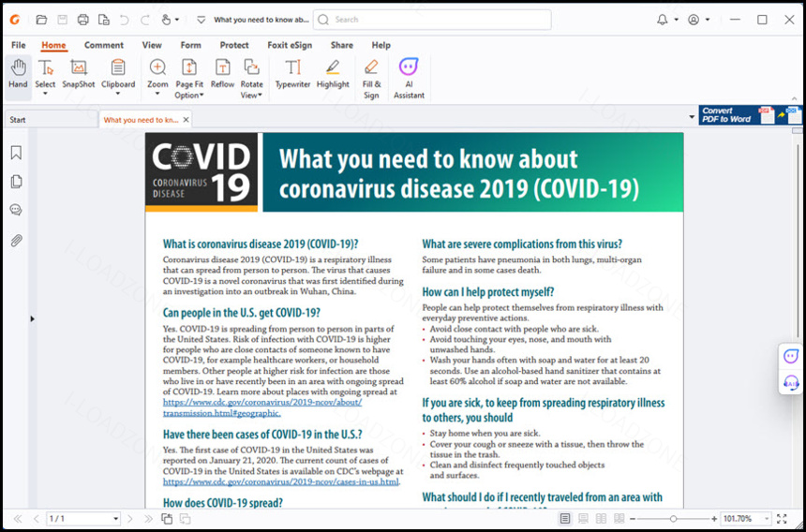The image size is (806, 532).
Task: Click the notification bell icon
Action: pos(663,20)
